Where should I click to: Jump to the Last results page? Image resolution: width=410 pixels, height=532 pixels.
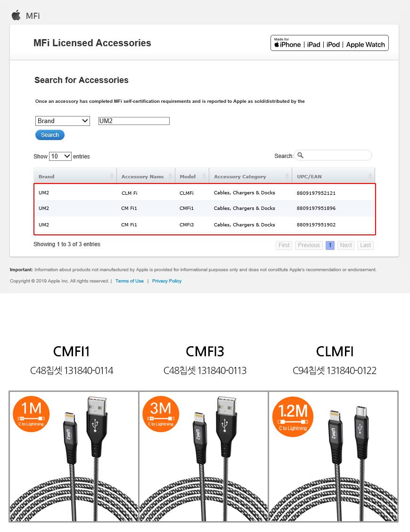coord(366,245)
